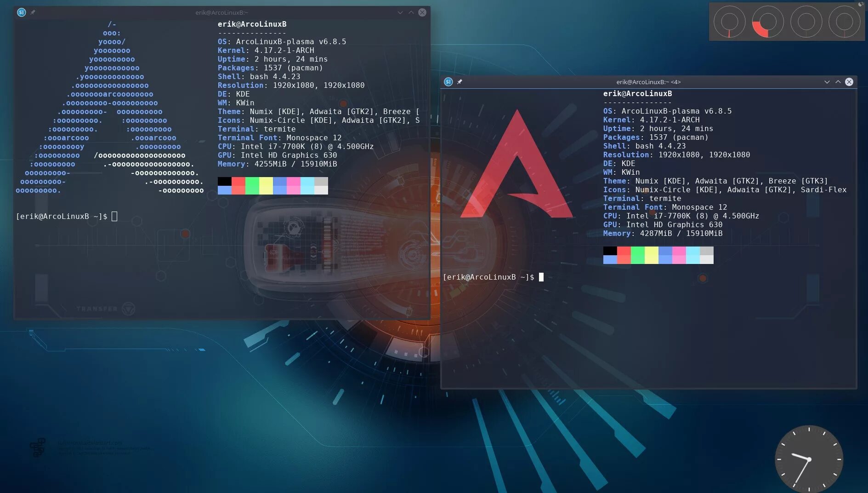
Task: Minimize left terminal using down chevron
Action: tap(400, 12)
